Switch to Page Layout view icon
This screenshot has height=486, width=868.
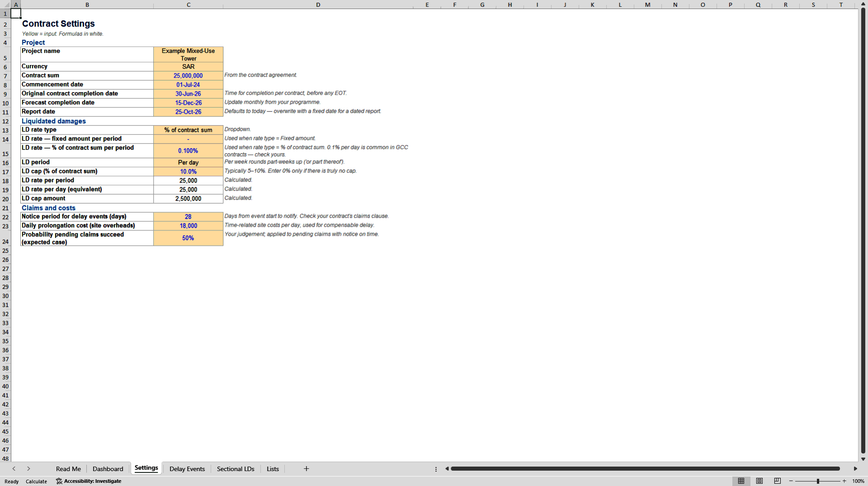pyautogui.click(x=759, y=481)
